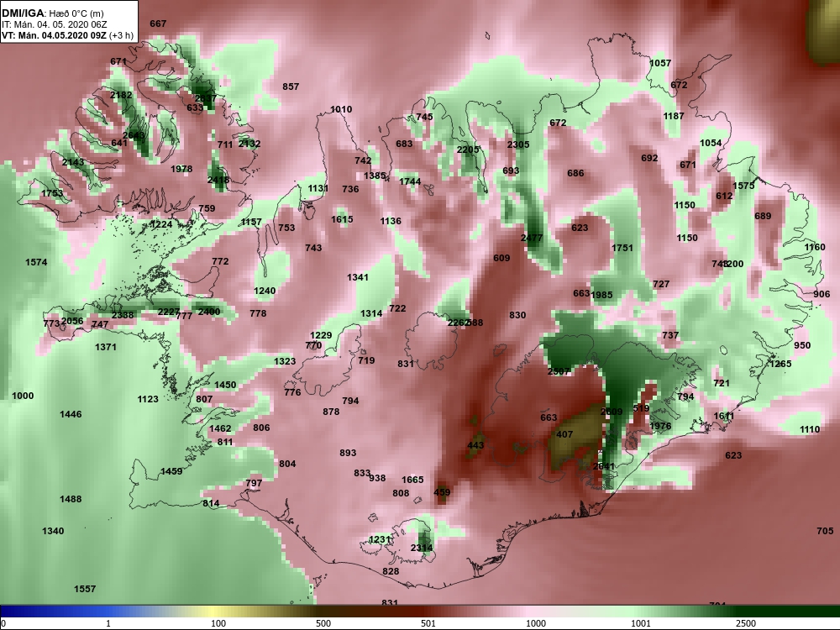Viewport: 840px width, 630px height.
Task: Click the map value "1224"
Action: (161, 224)
